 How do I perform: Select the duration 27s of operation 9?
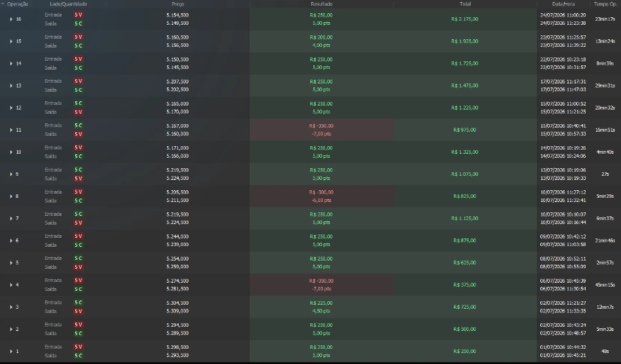tap(604, 174)
